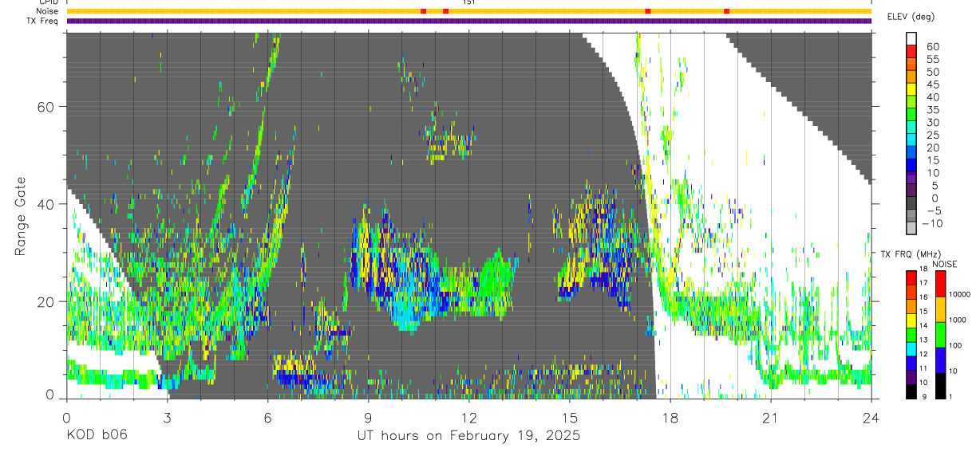Click the green NOISE colorbar segment between 100 and 1000
This screenshot has width=980, height=452.
pyautogui.click(x=941, y=334)
